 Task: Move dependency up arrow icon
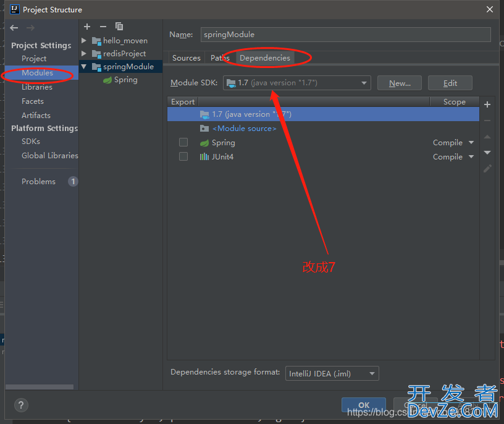pyautogui.click(x=487, y=137)
